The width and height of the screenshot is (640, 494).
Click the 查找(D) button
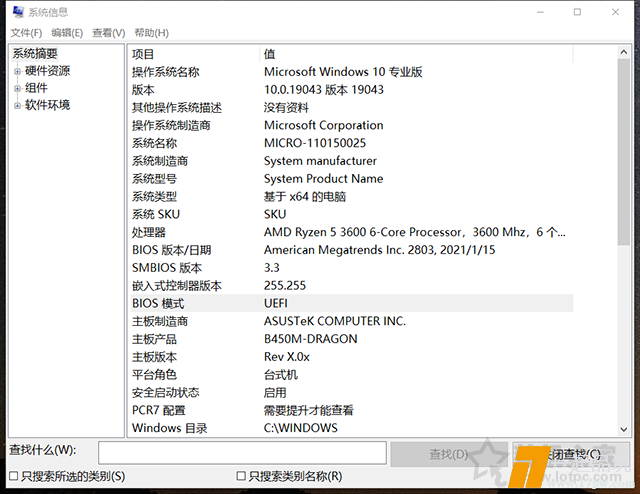coord(449,454)
